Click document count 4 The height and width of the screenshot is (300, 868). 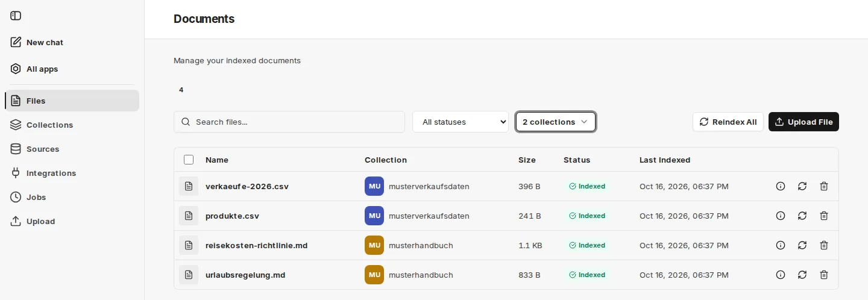point(181,90)
